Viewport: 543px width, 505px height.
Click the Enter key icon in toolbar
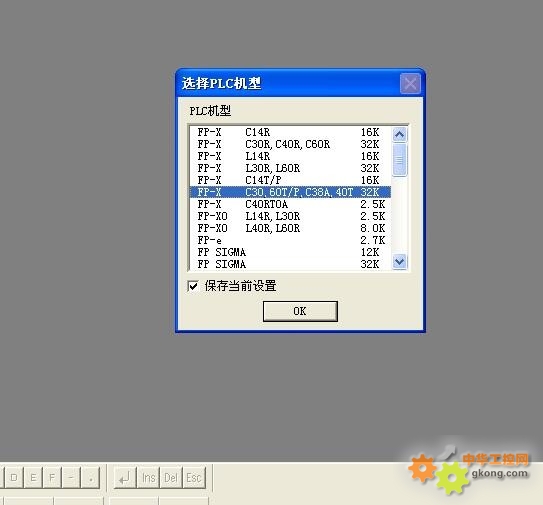(124, 478)
